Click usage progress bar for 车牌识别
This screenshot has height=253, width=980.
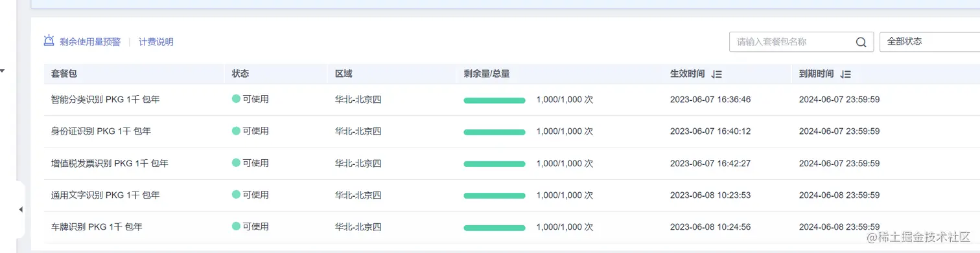(x=495, y=227)
